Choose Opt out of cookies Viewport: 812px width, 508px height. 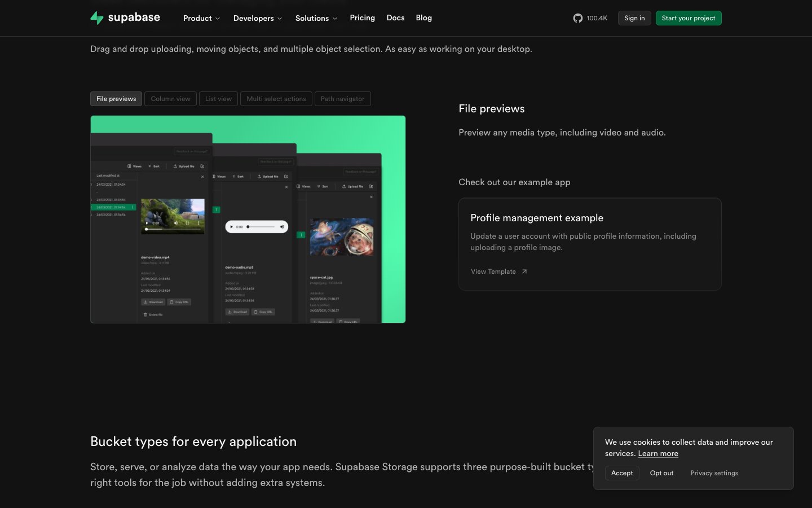[661, 473]
